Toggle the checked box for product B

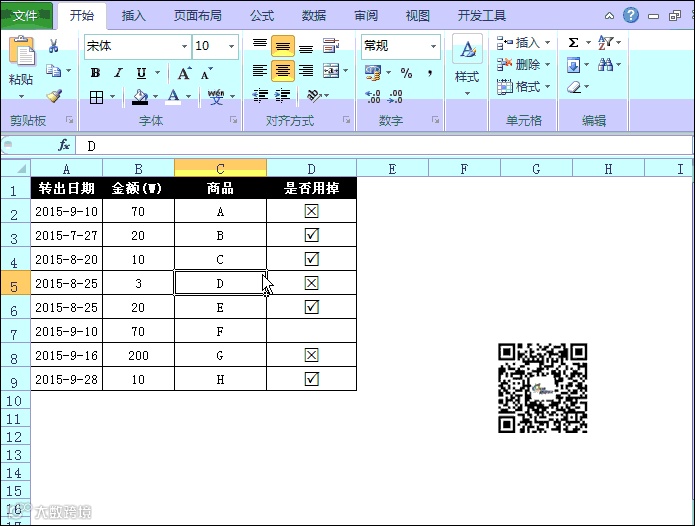pyautogui.click(x=312, y=235)
